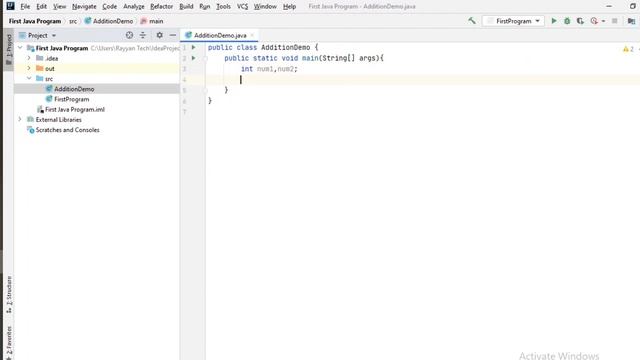Open the Analyze menu
The width and height of the screenshot is (640, 360).
(133, 7)
